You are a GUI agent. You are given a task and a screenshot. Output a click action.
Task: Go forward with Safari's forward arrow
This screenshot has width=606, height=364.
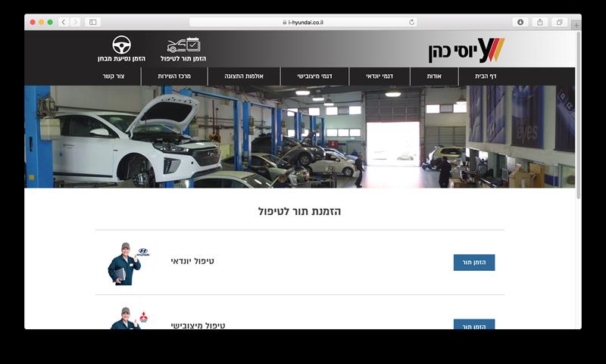[76, 23]
